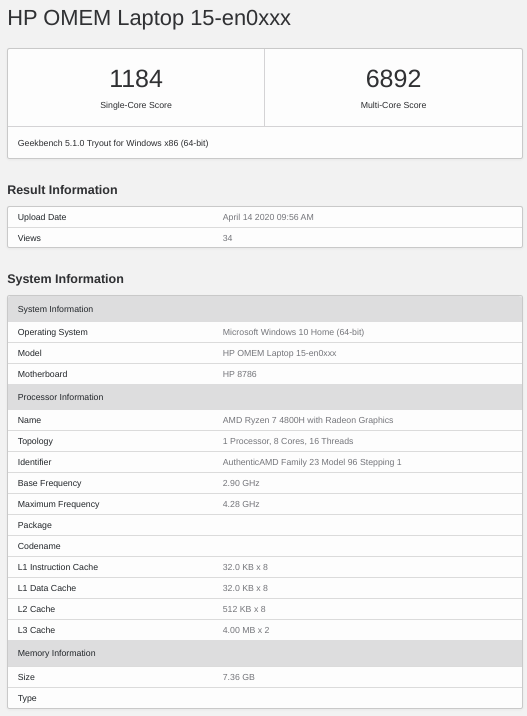Click the 'HP OMEM Laptop 15-en0xxx' page title
The width and height of the screenshot is (527, 716).
click(x=149, y=18)
